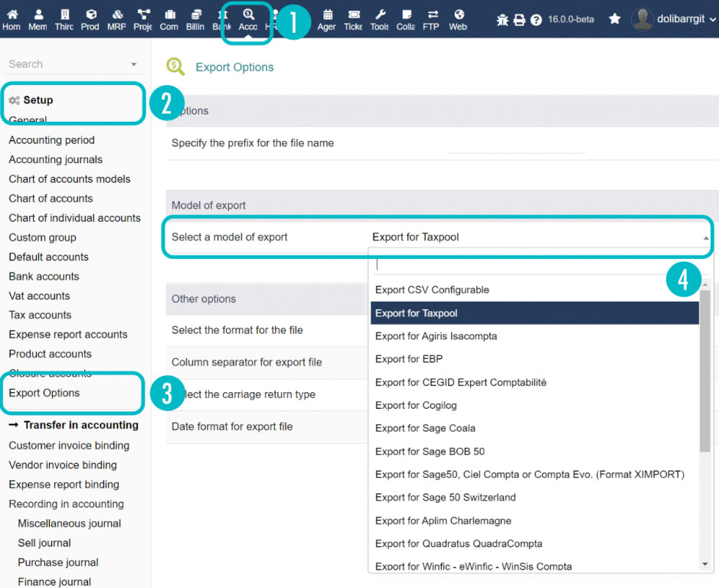Click the dropdown list scrollbar down arrow
This screenshot has width=719, height=588.
point(705,564)
